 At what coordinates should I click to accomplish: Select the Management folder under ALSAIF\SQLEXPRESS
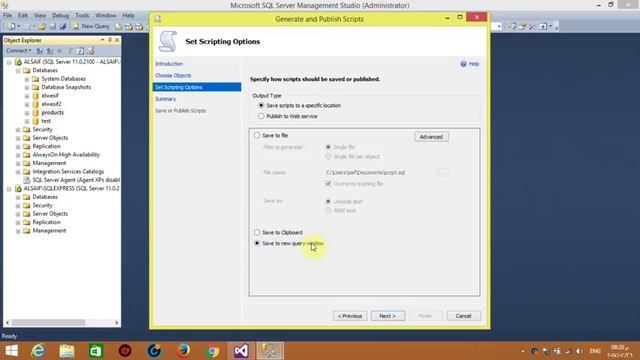tap(49, 231)
